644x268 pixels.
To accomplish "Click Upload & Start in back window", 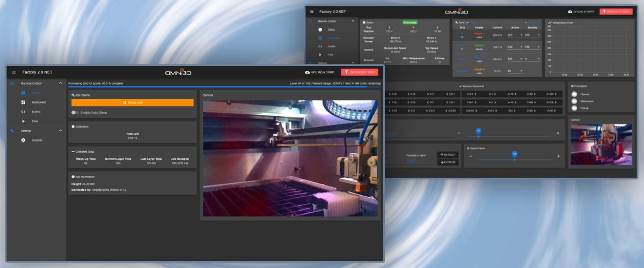I will coord(582,11).
